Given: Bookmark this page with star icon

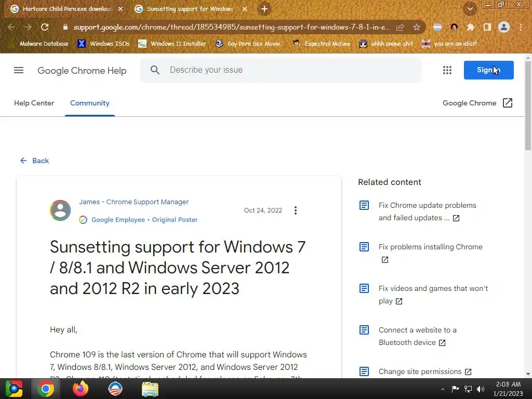Looking at the screenshot, I should coord(417,27).
